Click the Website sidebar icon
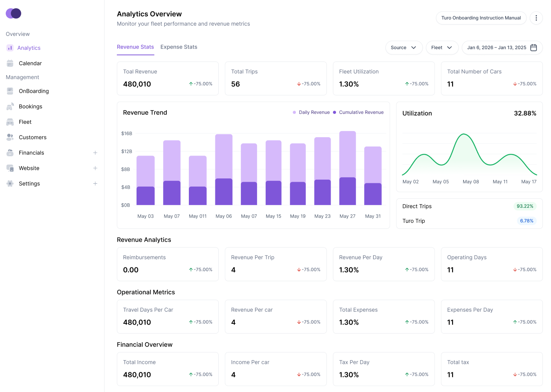This screenshot has width=551, height=392. point(10,168)
